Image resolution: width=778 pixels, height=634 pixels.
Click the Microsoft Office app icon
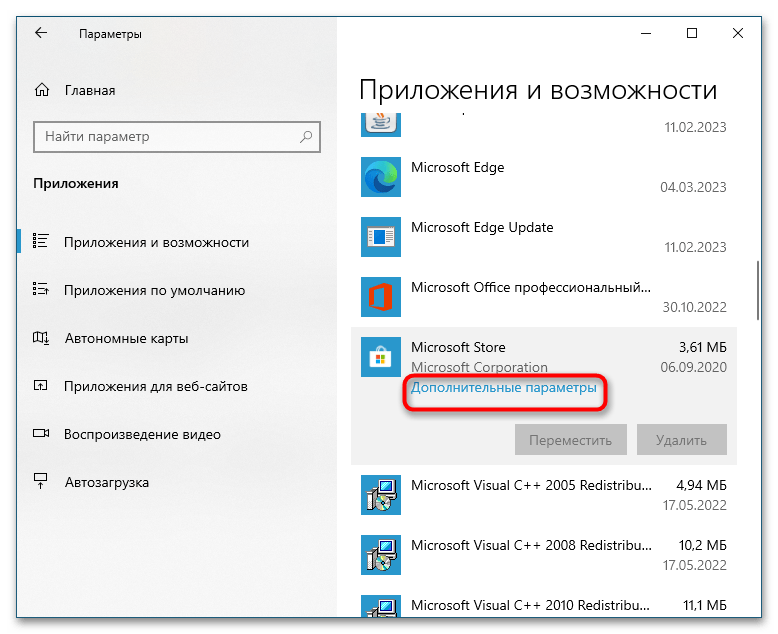point(381,297)
